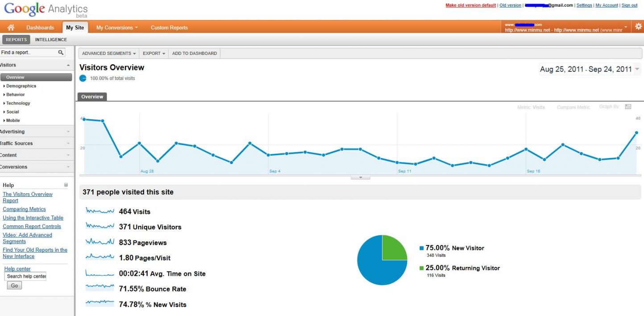Click the Google Analytics logo
This screenshot has width=644, height=316.
[x=46, y=9]
